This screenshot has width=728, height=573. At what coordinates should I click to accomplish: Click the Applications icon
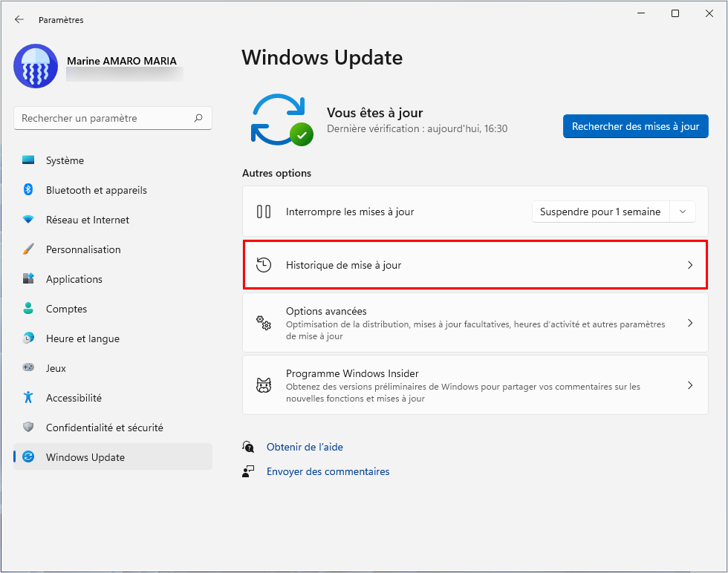pyautogui.click(x=28, y=279)
